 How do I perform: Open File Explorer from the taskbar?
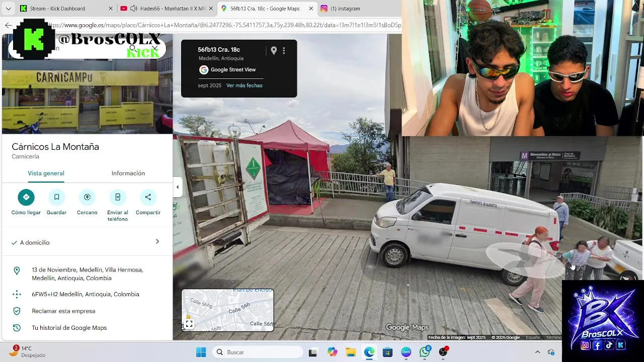pyautogui.click(x=351, y=352)
